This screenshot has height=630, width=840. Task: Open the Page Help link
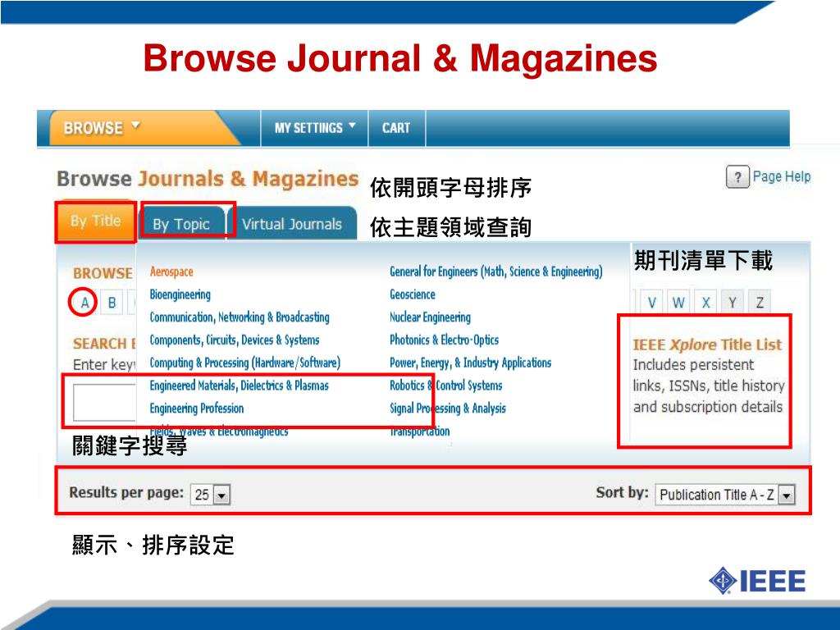[781, 176]
